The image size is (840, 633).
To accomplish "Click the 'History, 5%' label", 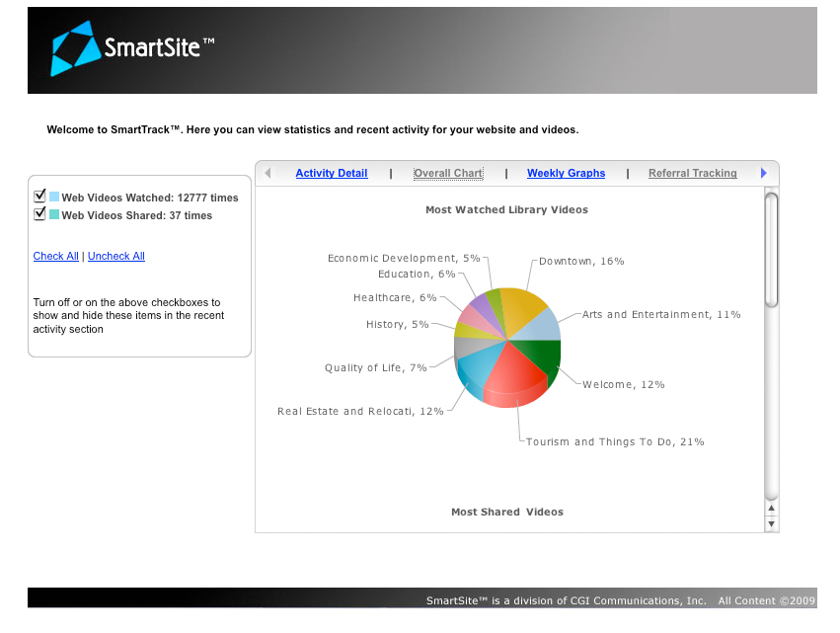I will click(398, 325).
